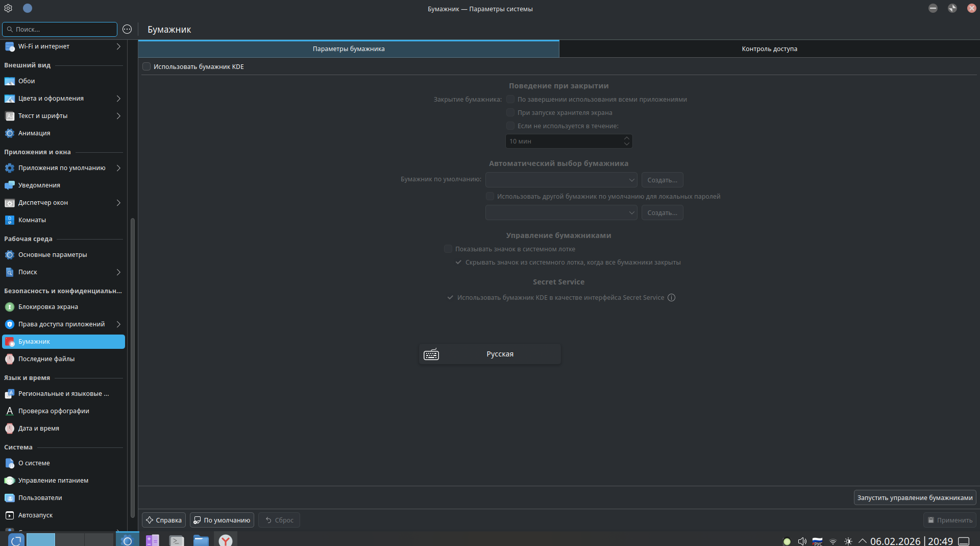This screenshot has height=546, width=980.
Task: Expand the Поиск section chevron
Action: coord(118,272)
